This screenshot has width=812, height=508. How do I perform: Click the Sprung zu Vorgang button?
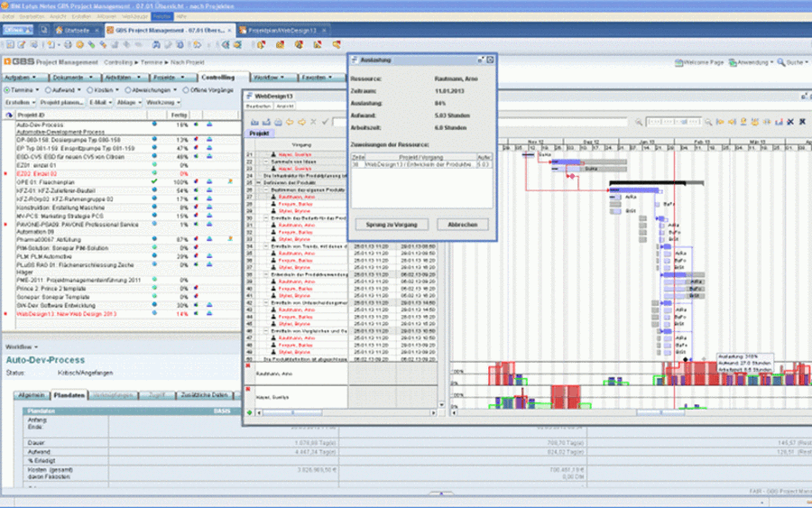point(392,225)
